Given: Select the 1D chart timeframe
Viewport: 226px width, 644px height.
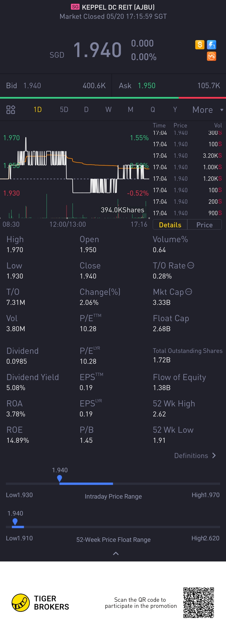Looking at the screenshot, I should 37,109.
